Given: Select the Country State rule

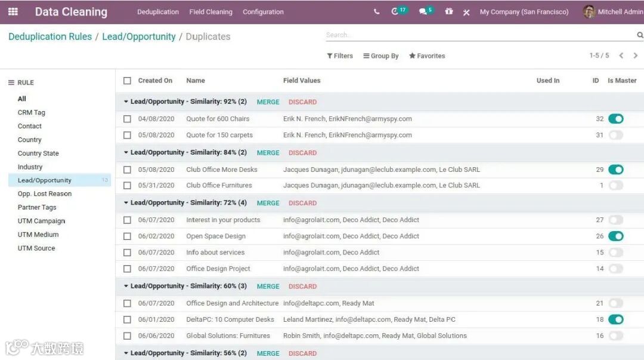Looking at the screenshot, I should click(38, 153).
